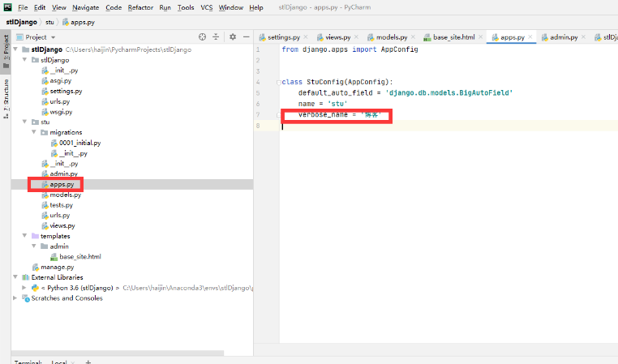Open the Navigate menu
The image size is (618, 364).
pyautogui.click(x=85, y=7)
